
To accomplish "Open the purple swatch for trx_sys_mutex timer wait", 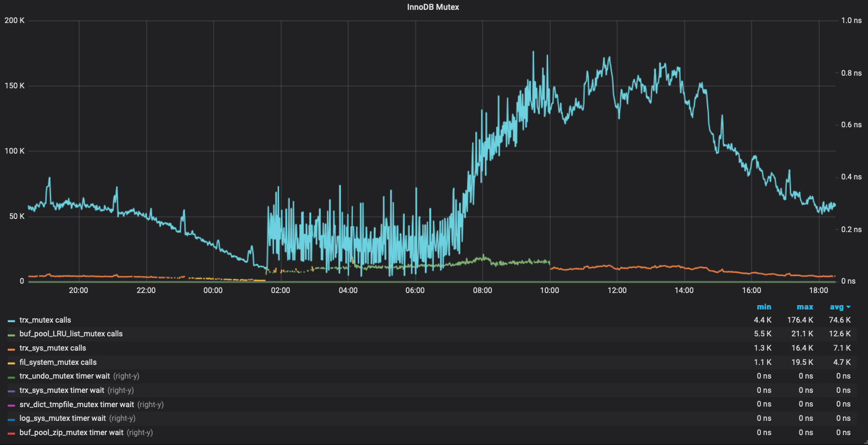I will click(x=12, y=391).
